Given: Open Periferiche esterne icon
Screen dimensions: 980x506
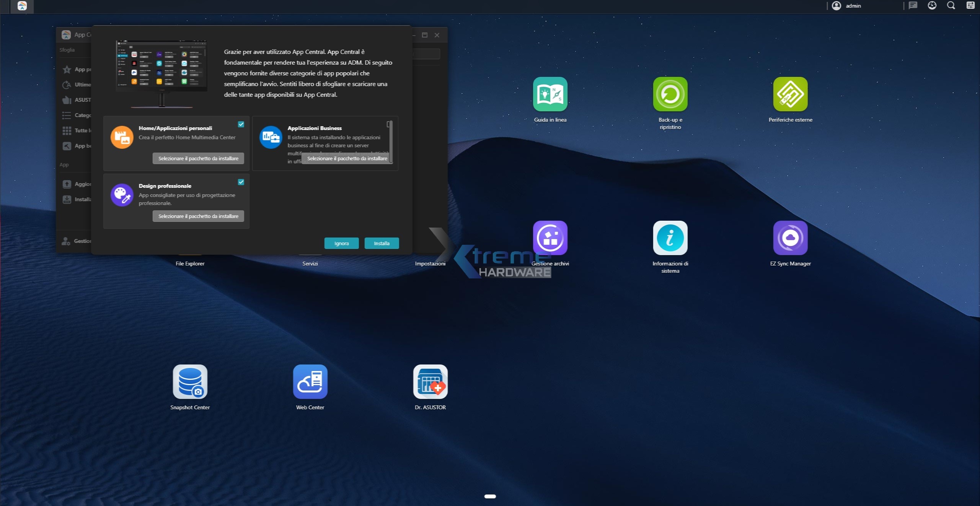Looking at the screenshot, I should click(790, 94).
